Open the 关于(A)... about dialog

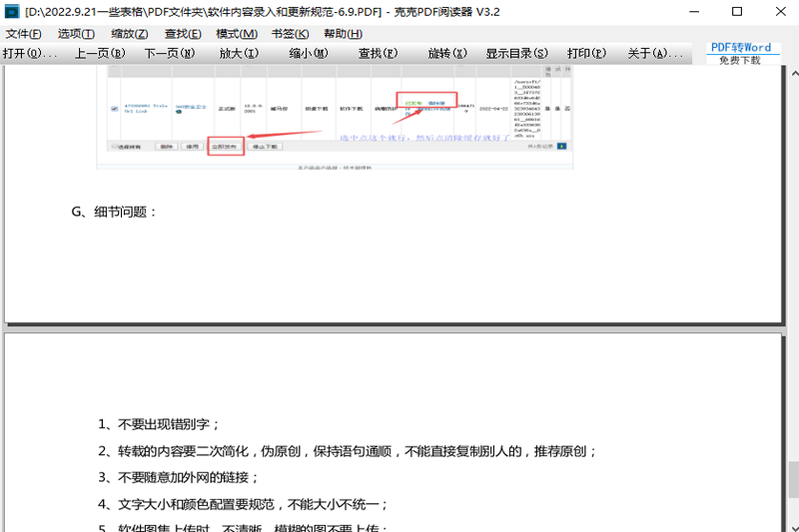click(x=654, y=53)
